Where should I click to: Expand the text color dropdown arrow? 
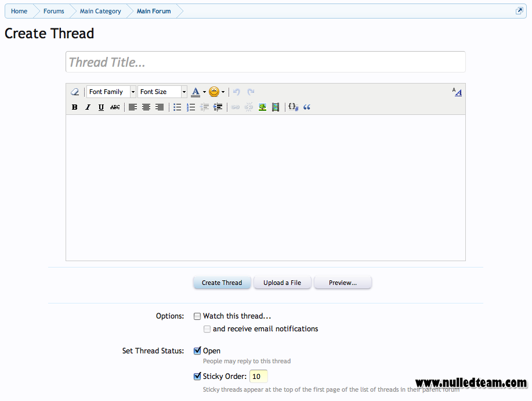(204, 92)
